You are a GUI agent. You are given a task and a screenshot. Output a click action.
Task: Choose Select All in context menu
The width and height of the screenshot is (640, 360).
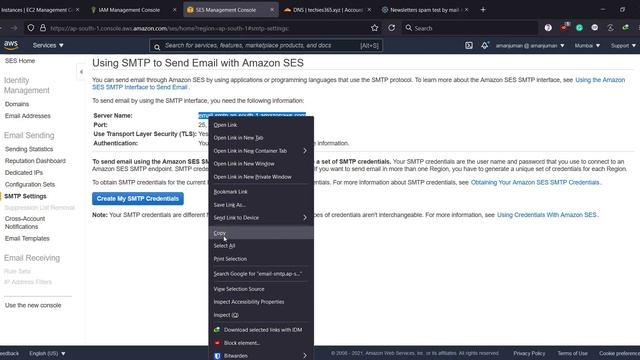[261, 246]
